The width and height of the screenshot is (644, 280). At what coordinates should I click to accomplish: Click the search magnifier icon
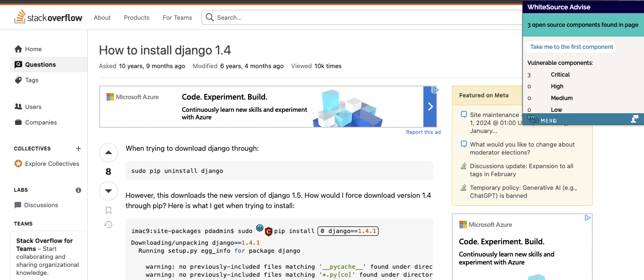click(209, 17)
